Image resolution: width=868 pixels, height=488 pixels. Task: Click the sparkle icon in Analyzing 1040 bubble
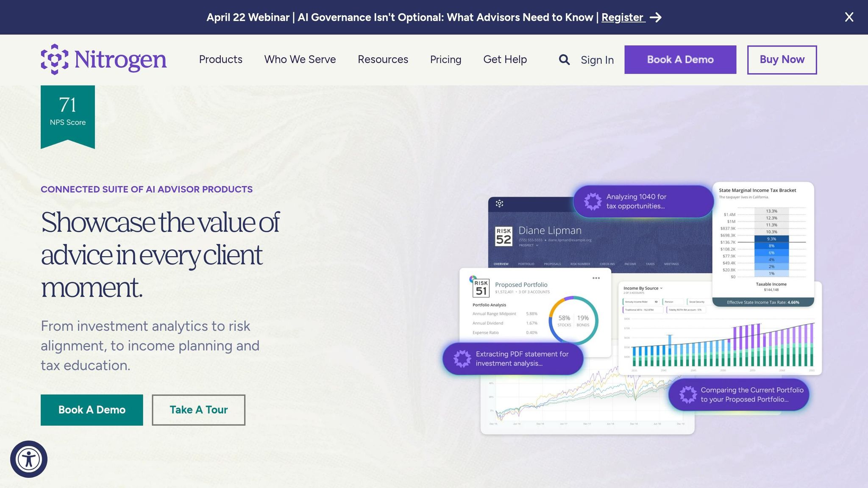(593, 202)
